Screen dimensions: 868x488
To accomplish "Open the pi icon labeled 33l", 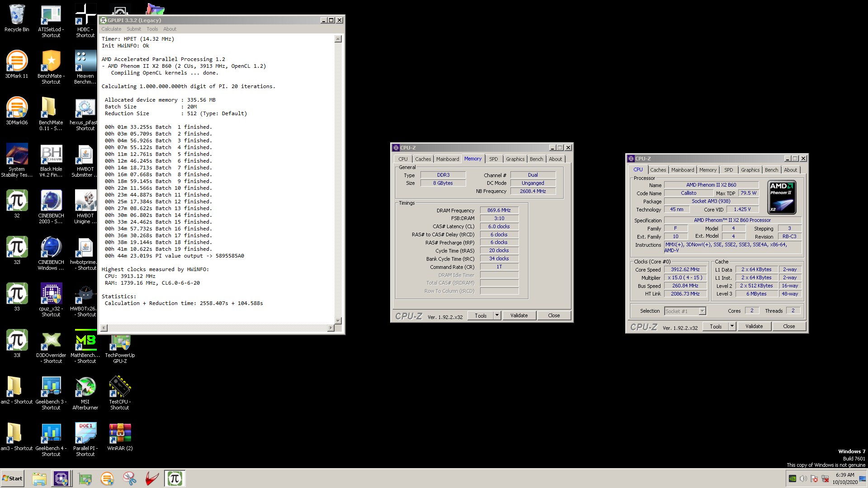I will tap(17, 344).
